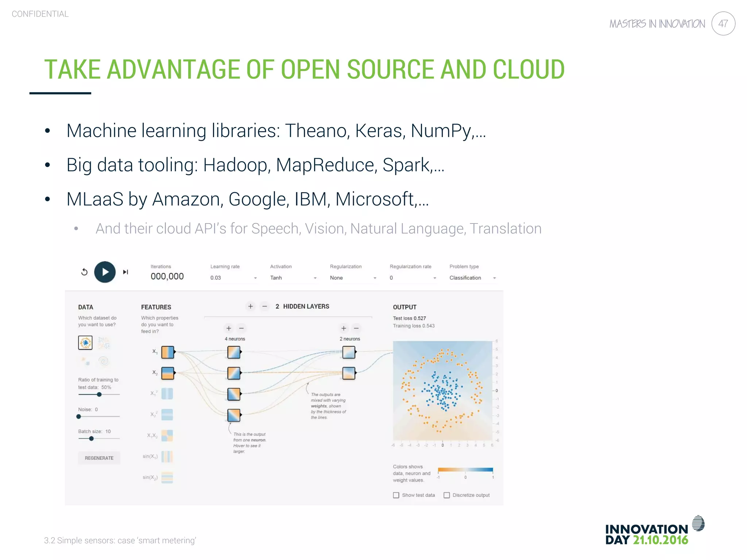Click the REGENERATE button
This screenshot has width=747, height=560.
click(x=99, y=458)
